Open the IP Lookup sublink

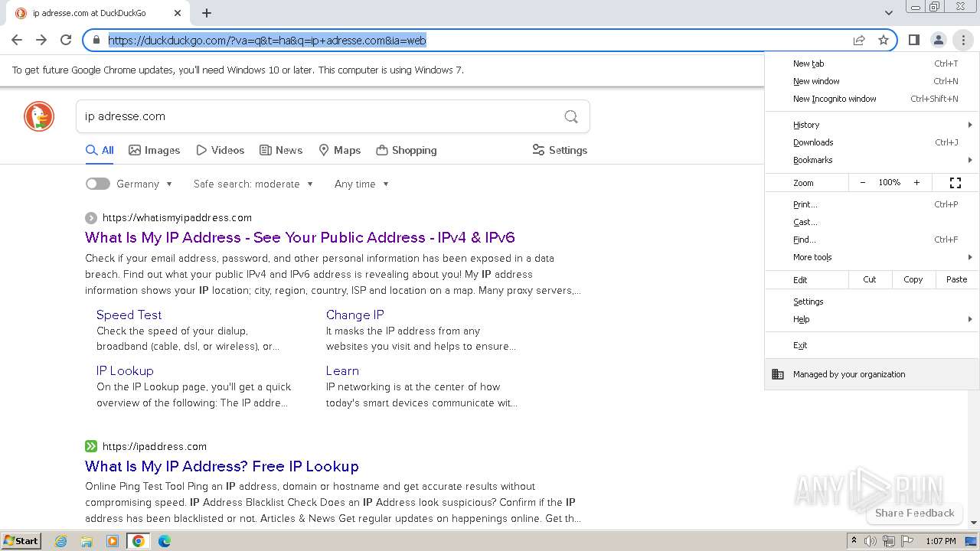pos(125,370)
